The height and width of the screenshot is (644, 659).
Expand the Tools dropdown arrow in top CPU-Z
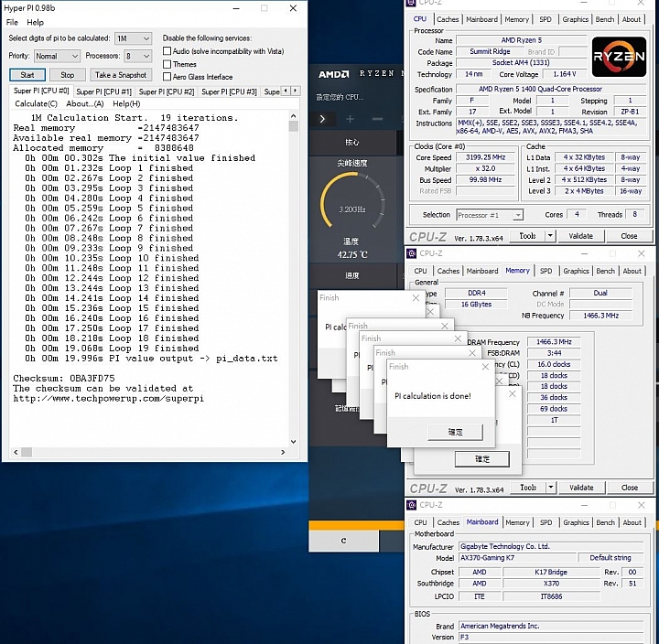pos(549,236)
